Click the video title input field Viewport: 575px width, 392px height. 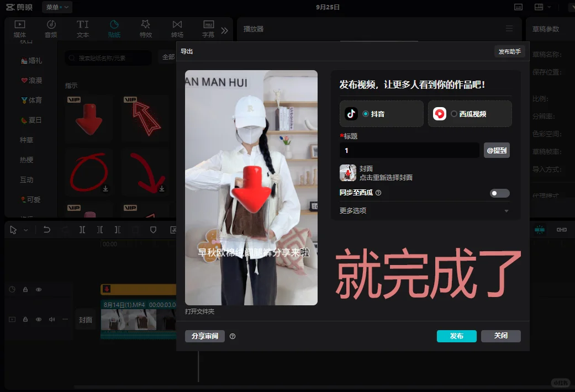(409, 150)
